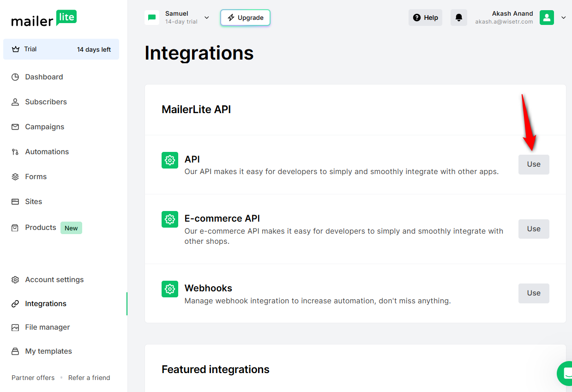
Task: Click the Featured integrations heading
Action: pyautogui.click(x=216, y=369)
